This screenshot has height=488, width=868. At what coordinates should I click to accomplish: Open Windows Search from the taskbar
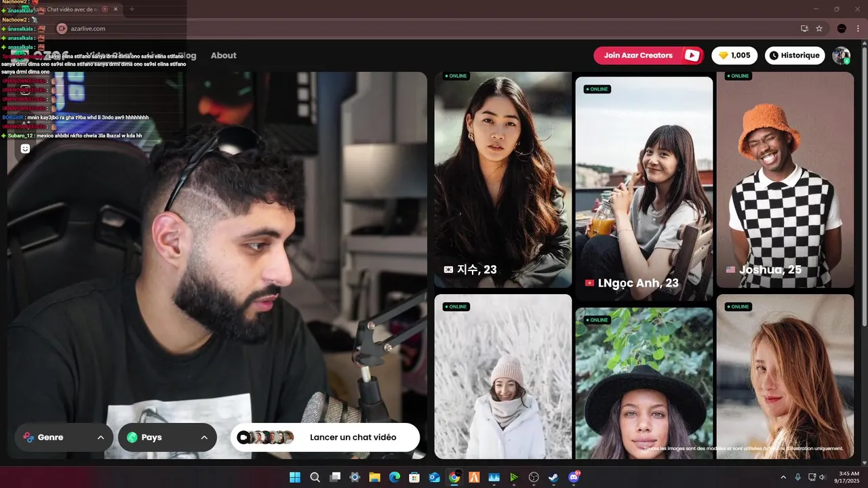coord(315,477)
